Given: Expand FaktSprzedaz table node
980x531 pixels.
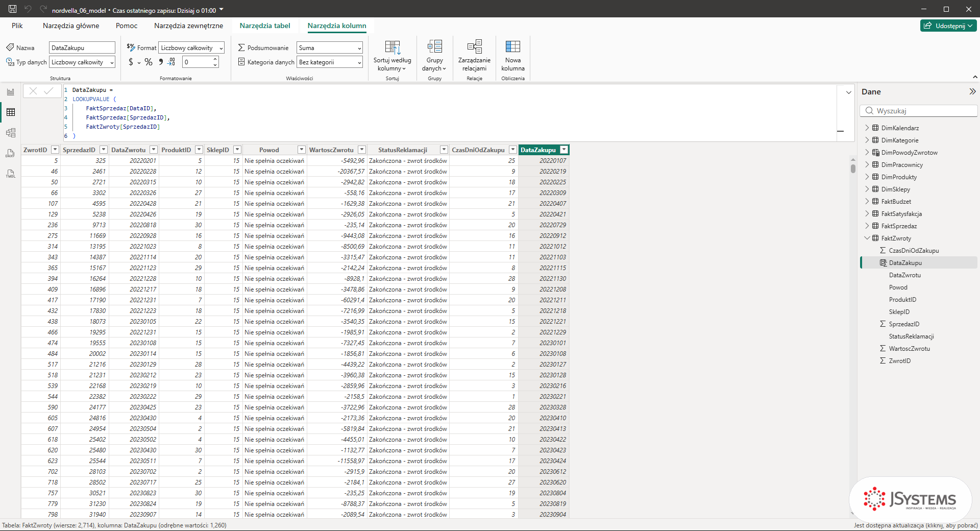Looking at the screenshot, I should 867,226.
